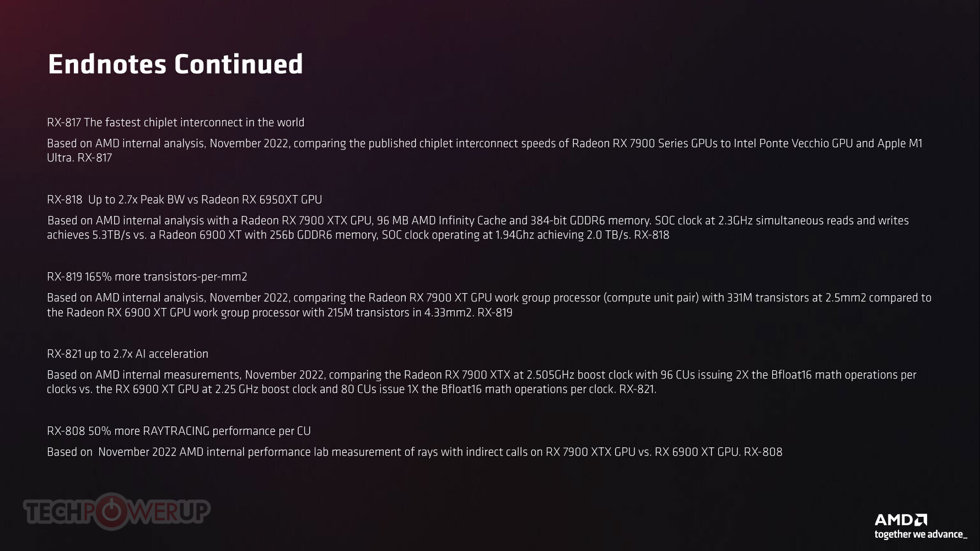The image size is (980, 551).
Task: Click the RX-817 endnote description paragraph
Action: pos(484,150)
